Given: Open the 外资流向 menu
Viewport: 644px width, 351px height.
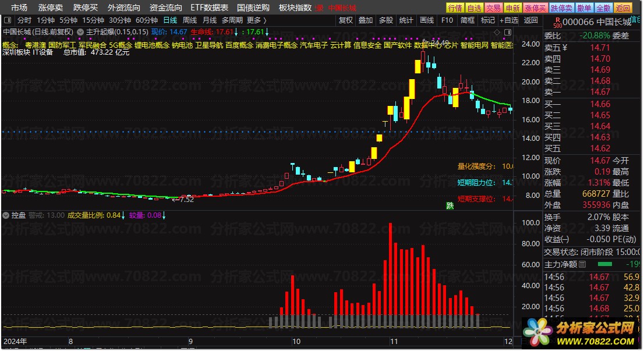Looking at the screenshot, I should 123,8.
